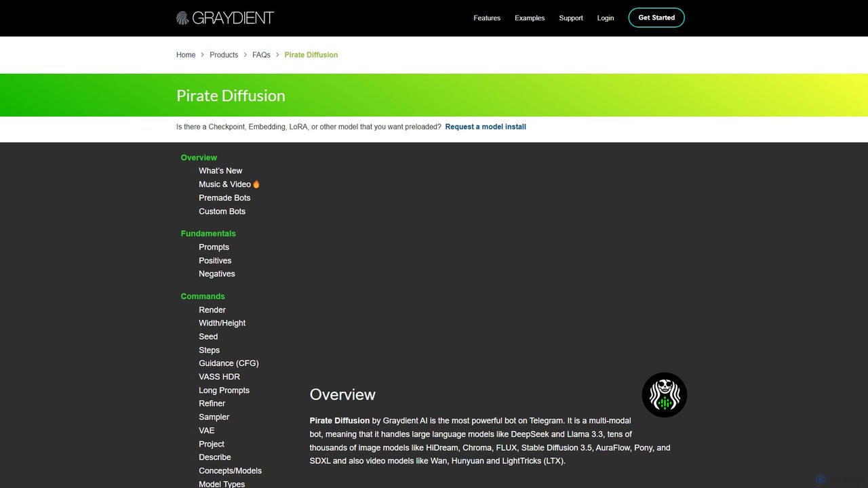The height and width of the screenshot is (488, 868).
Task: Open Width/Height command link
Action: pyautogui.click(x=222, y=323)
